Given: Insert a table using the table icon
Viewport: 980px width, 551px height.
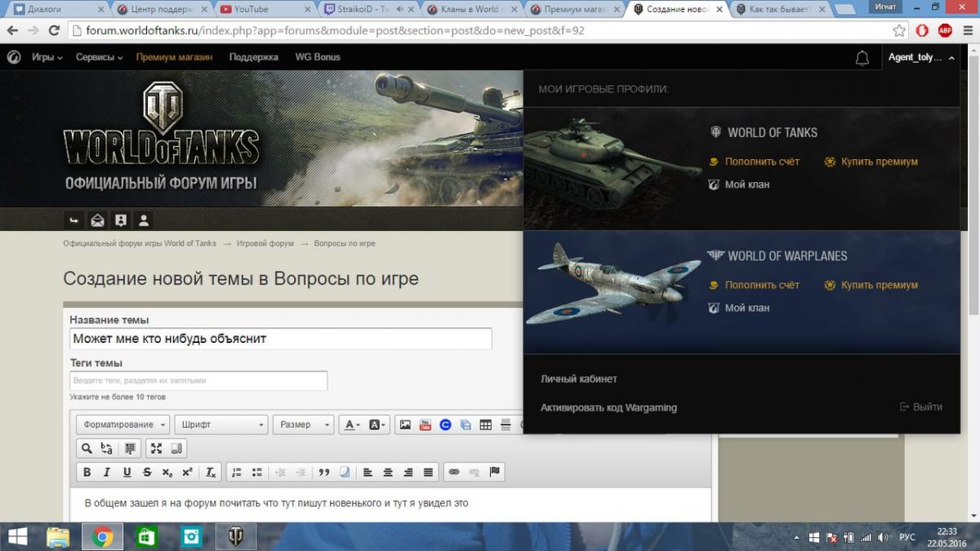Looking at the screenshot, I should tap(485, 424).
